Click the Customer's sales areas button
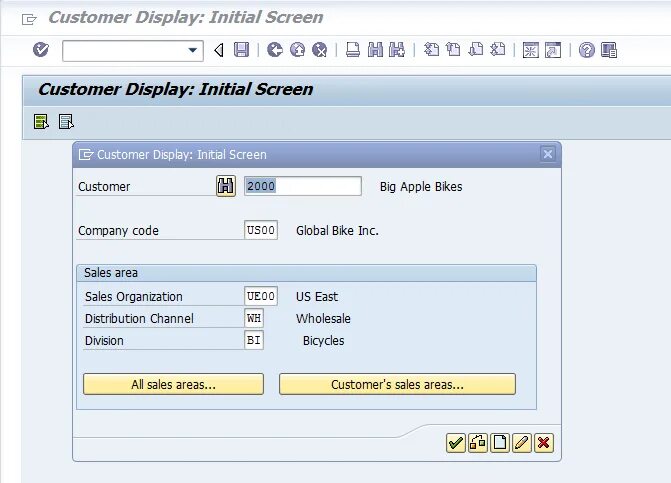Image resolution: width=671 pixels, height=483 pixels. (398, 384)
